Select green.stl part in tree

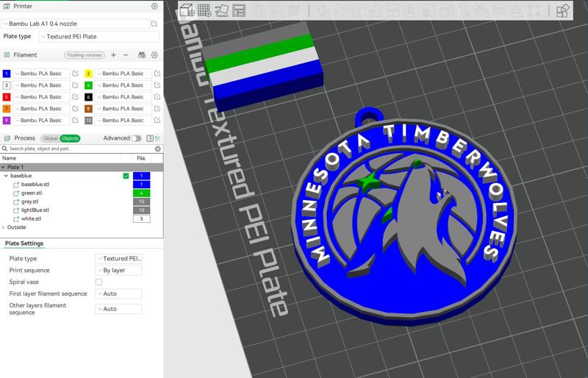[32, 193]
